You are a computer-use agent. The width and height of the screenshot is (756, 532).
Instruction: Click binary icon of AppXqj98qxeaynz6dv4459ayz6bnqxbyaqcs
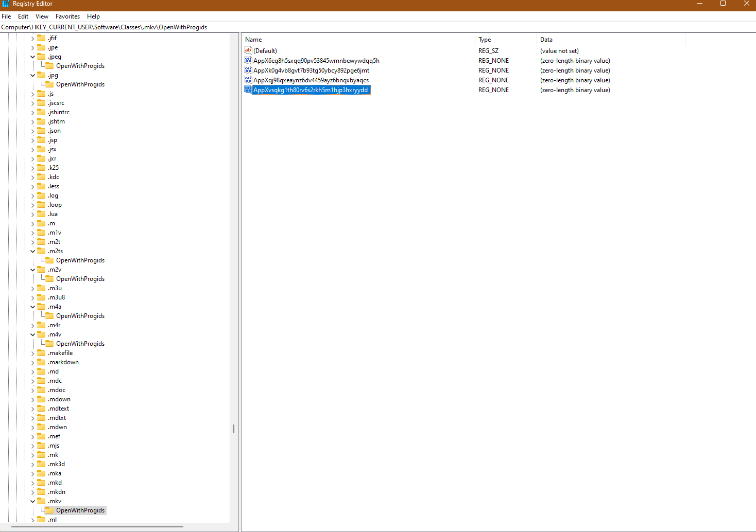coord(248,80)
